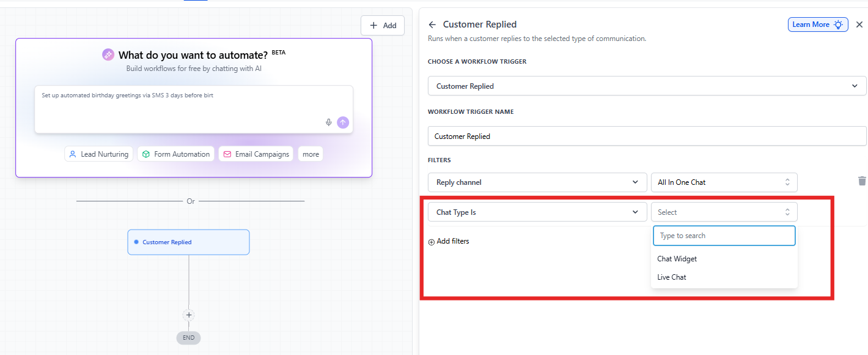Choose the Lead Nurturing suggestion chip
Image resolution: width=868 pixels, height=355 pixels.
click(x=98, y=154)
